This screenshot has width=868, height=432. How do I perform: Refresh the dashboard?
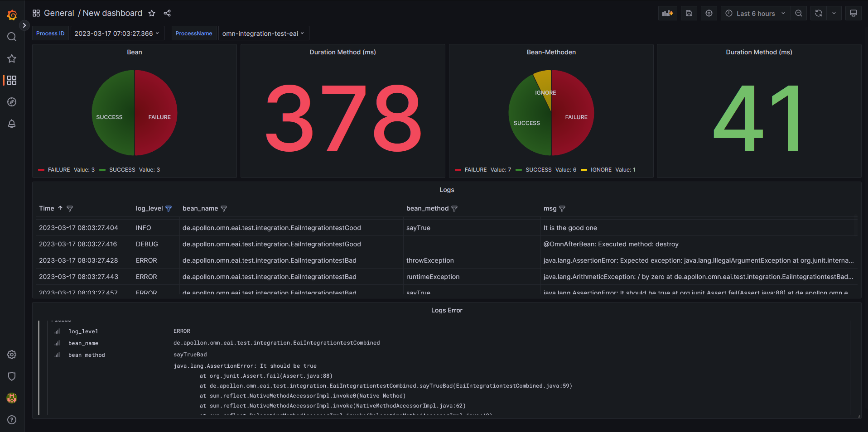click(x=819, y=14)
